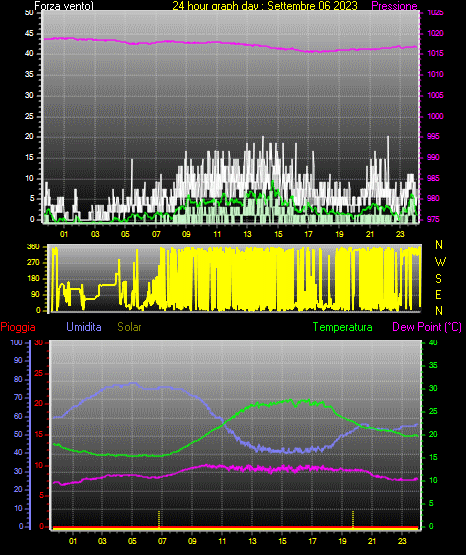Click the 70 value on blue humidity axis
The width and height of the screenshot is (466, 555).
click(x=18, y=397)
